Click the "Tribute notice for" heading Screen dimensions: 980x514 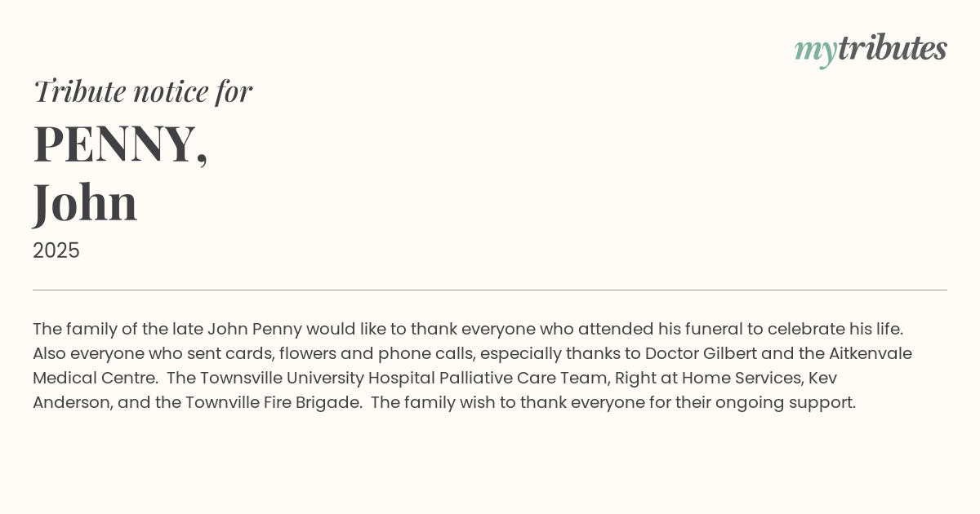(143, 91)
